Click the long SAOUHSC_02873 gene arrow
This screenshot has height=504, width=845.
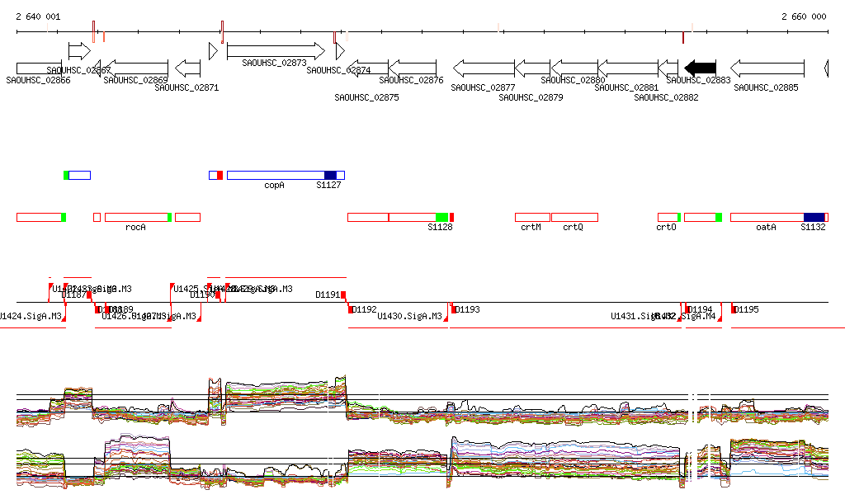coord(276,51)
